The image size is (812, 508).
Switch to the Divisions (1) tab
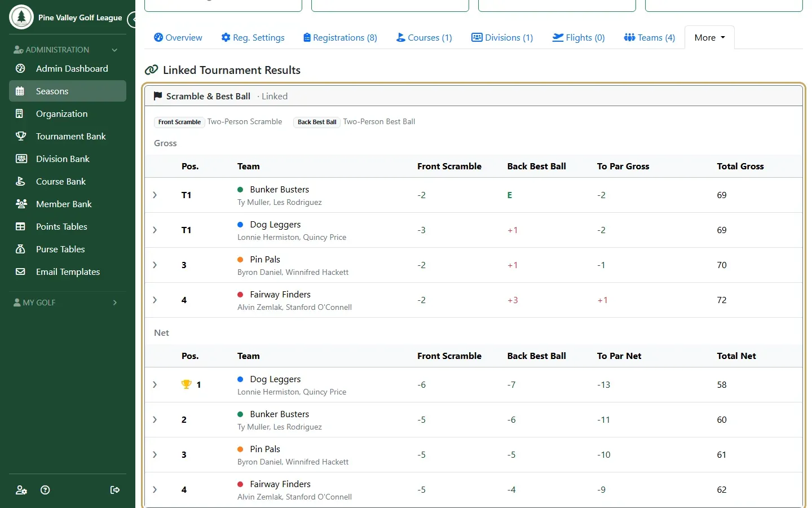point(502,37)
